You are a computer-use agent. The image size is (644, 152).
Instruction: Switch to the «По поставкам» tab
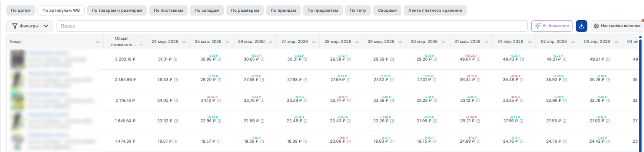(x=169, y=10)
